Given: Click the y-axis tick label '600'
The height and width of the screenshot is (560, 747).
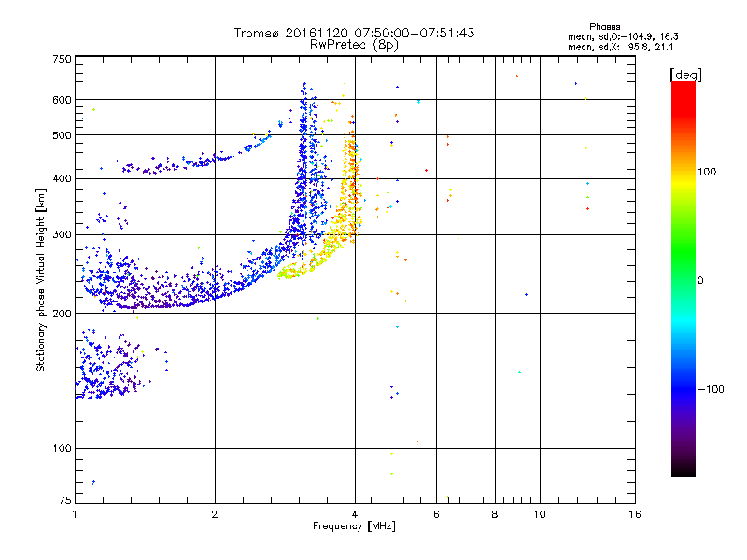Looking at the screenshot, I should pos(63,100).
